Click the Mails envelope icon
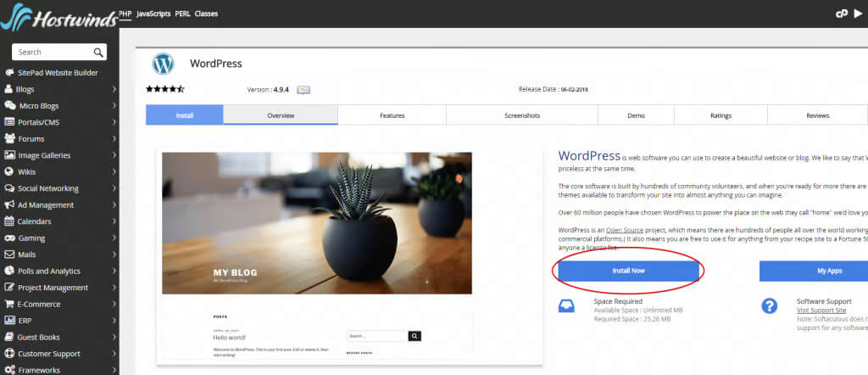 [x=8, y=255]
